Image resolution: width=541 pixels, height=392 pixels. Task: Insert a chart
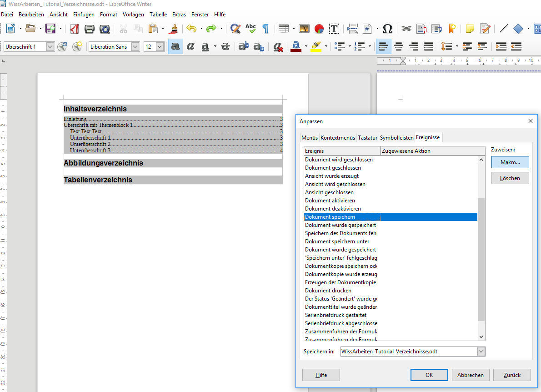pyautogui.click(x=319, y=29)
